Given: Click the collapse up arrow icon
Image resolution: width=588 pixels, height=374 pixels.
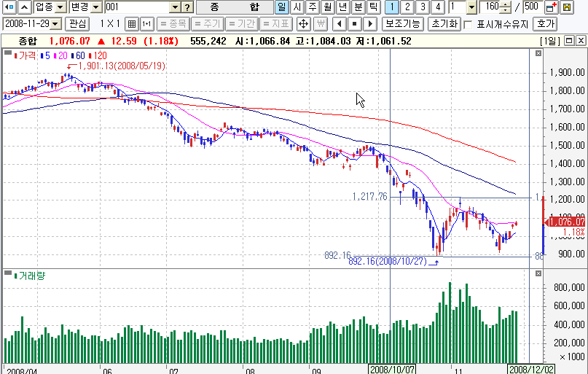Looking at the screenshot, I should (24, 7).
